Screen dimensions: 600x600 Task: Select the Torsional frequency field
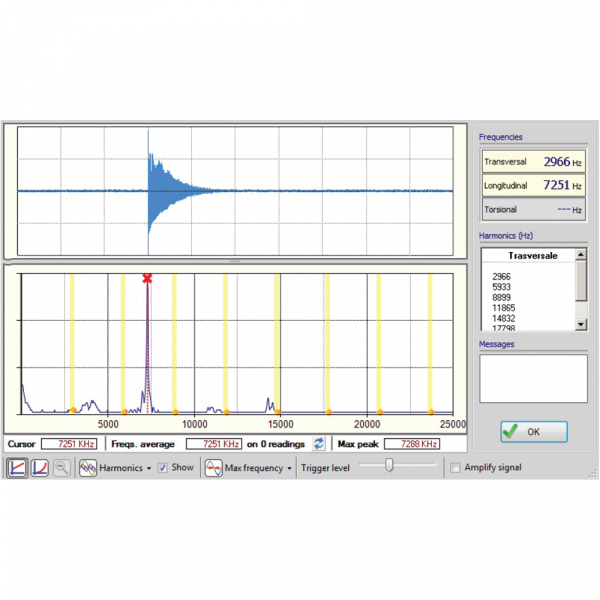point(528,210)
